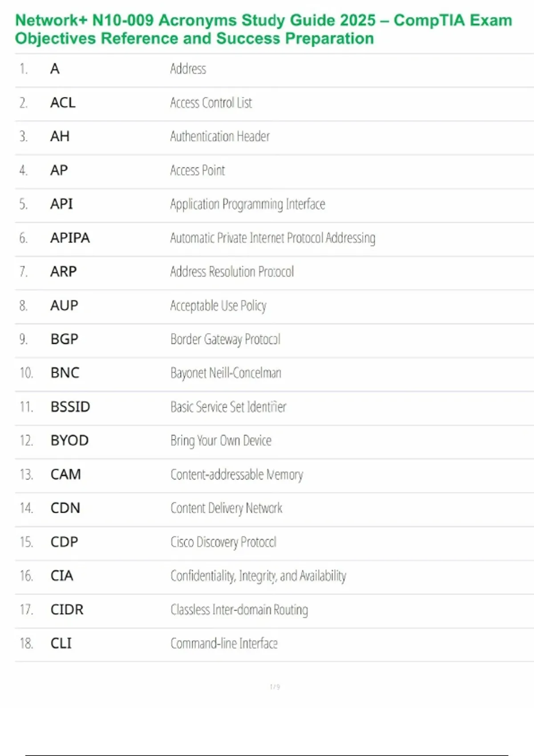Select the APIPA acronym term

[70, 238]
